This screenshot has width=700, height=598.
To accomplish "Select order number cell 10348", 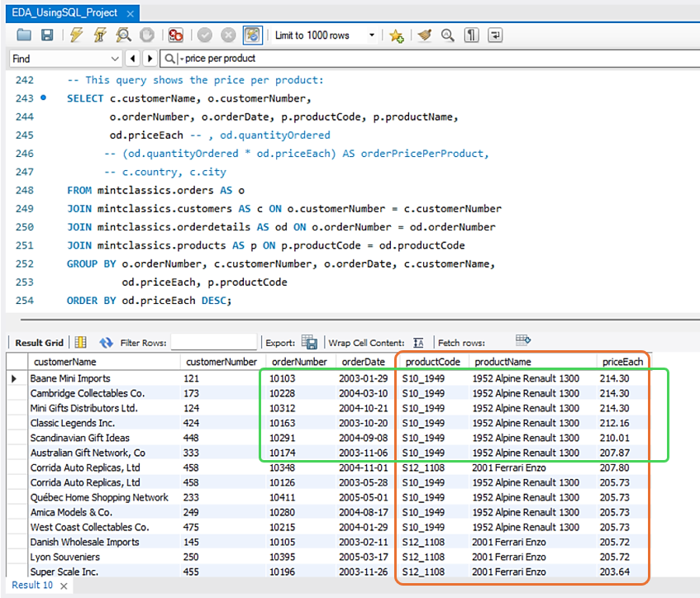I will tap(301, 467).
